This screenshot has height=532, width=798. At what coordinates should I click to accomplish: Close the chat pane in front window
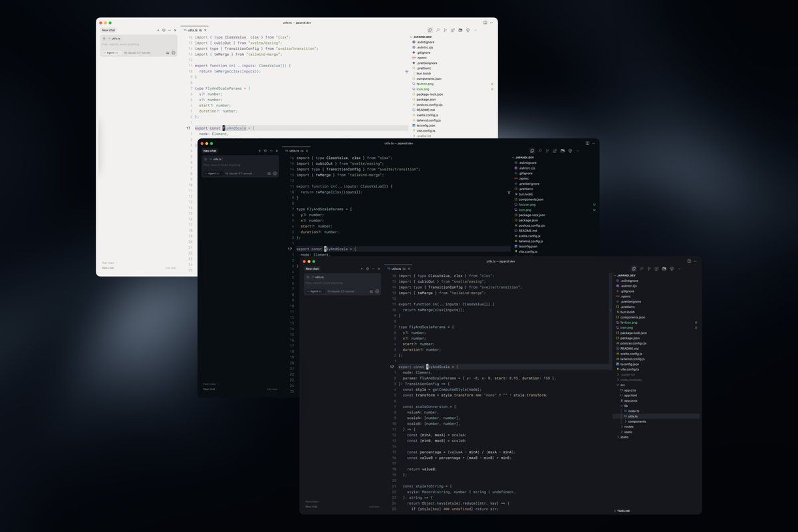tap(379, 269)
